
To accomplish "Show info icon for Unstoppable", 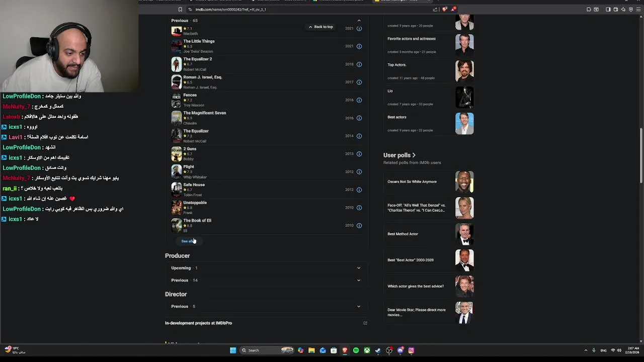I will pos(359,208).
